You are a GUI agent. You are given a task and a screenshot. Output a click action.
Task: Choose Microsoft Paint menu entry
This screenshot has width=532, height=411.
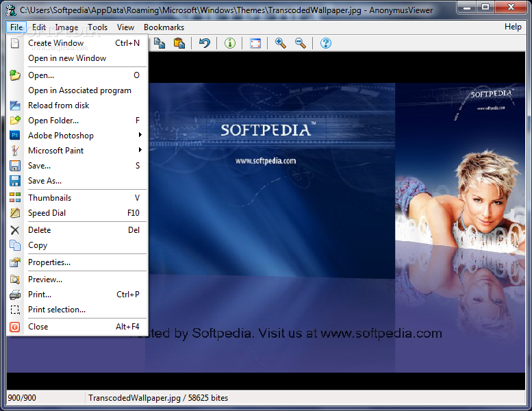point(77,150)
